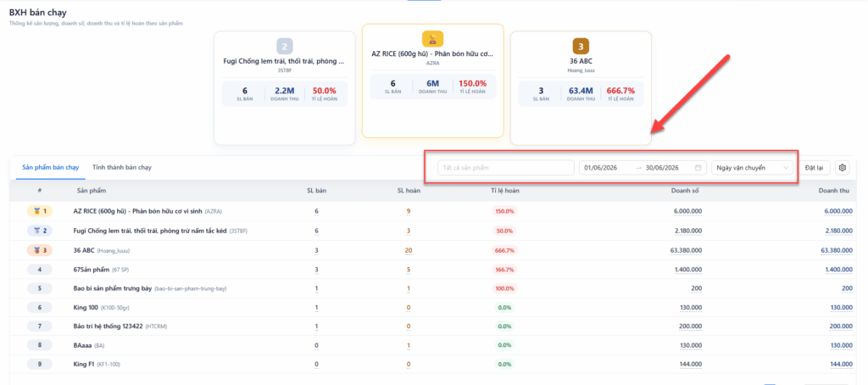The width and height of the screenshot is (868, 385).
Task: Expand the Ngày vận chuyển dropdown
Action: (x=753, y=167)
